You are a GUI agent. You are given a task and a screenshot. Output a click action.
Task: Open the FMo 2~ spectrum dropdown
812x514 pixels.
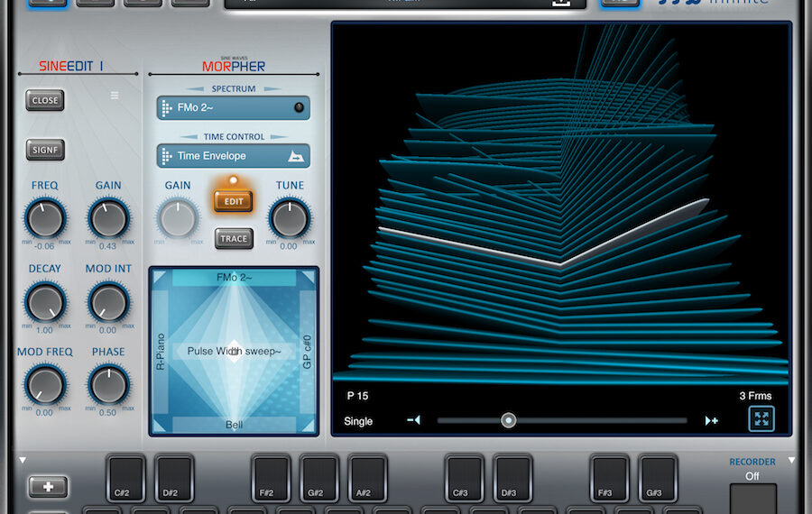click(233, 107)
